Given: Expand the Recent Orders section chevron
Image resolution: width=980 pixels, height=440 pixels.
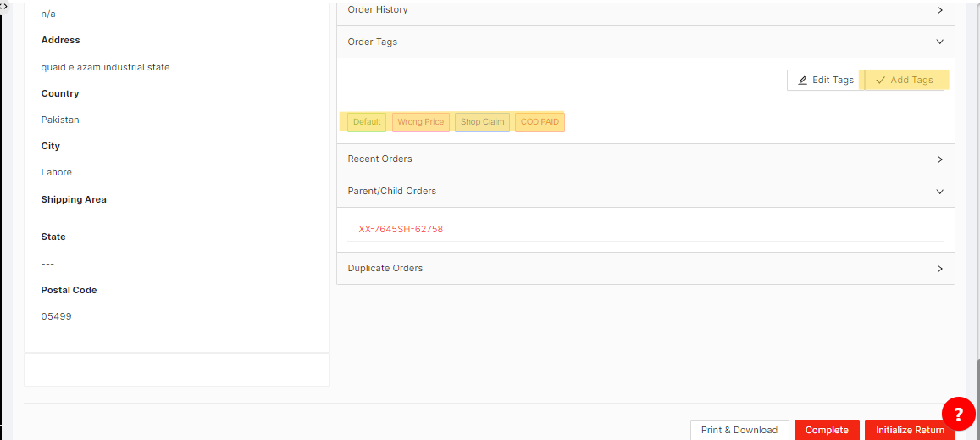Looking at the screenshot, I should click(x=939, y=159).
